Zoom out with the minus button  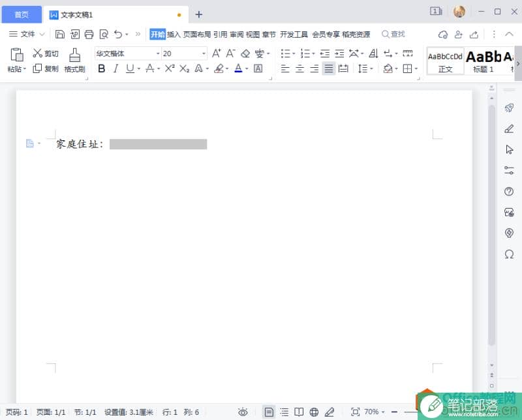coord(395,412)
